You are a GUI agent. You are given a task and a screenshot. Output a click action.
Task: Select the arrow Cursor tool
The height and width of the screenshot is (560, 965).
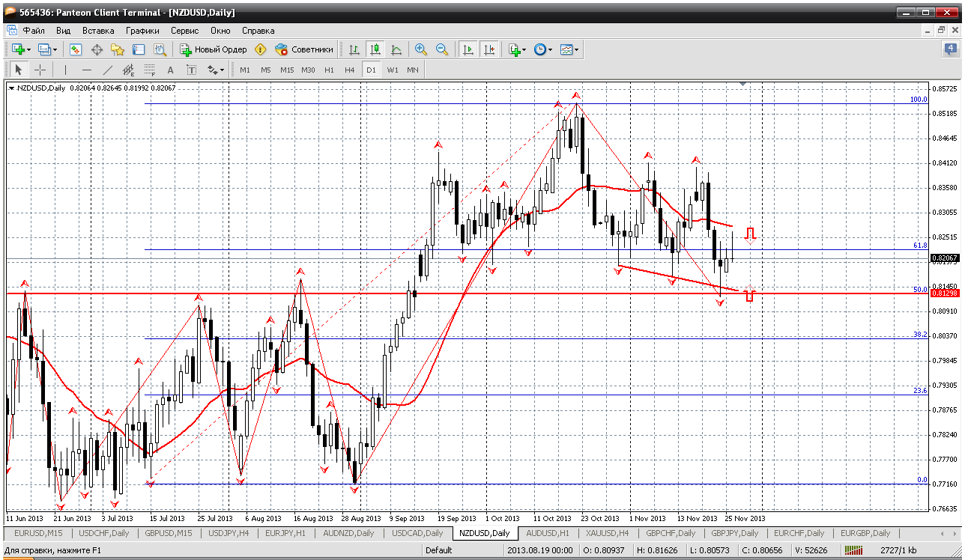(19, 70)
